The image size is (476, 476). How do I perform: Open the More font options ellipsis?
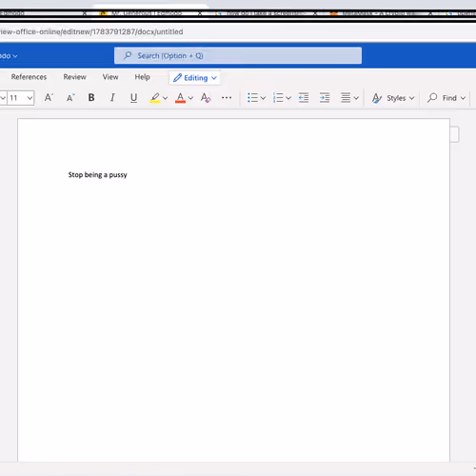tap(227, 97)
